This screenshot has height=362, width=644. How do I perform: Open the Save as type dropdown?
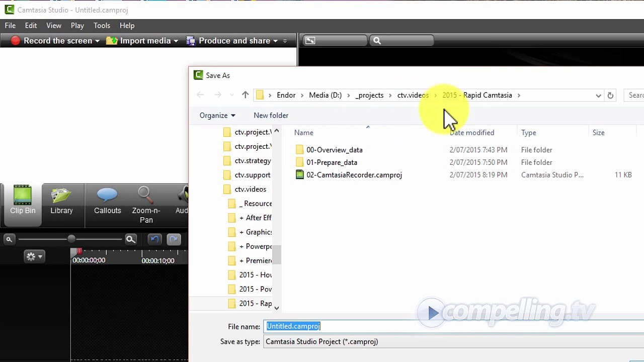coord(454,342)
